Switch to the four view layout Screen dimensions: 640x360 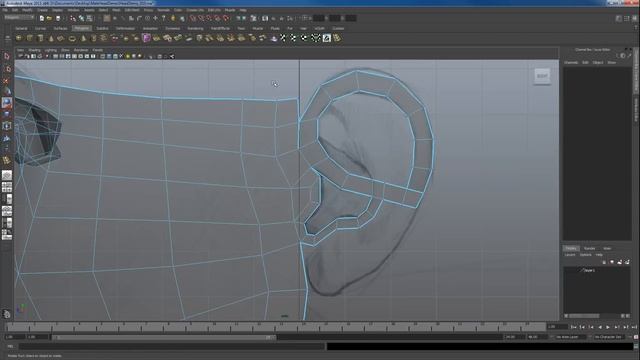click(x=7, y=187)
